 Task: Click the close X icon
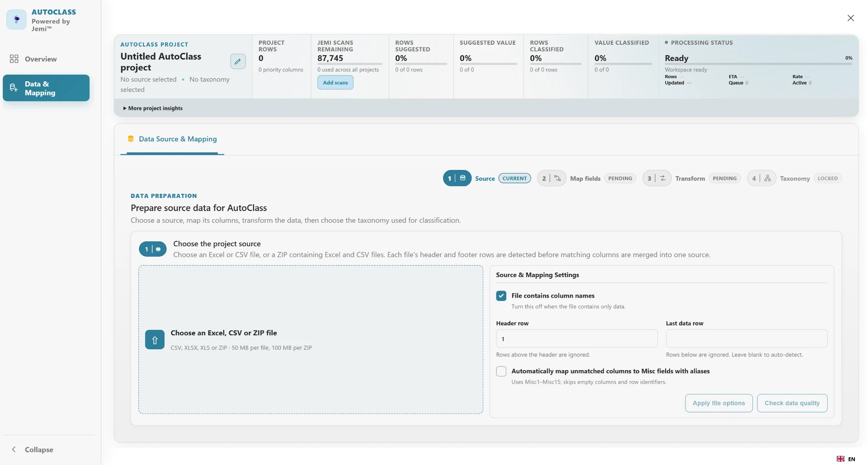pos(850,18)
